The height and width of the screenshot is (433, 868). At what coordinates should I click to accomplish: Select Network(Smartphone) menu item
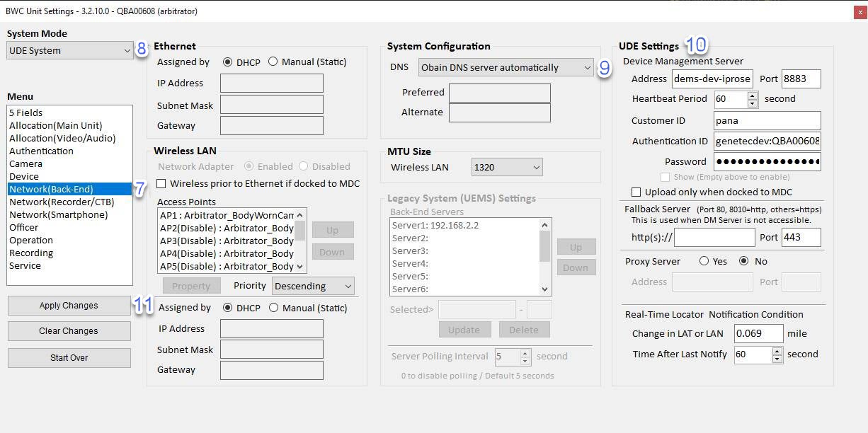point(69,214)
